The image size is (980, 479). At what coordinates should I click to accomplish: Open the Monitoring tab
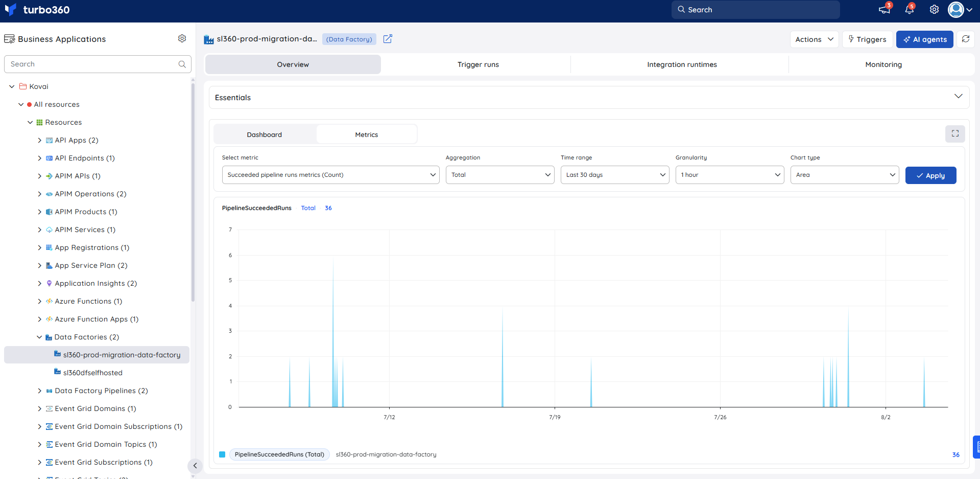883,64
